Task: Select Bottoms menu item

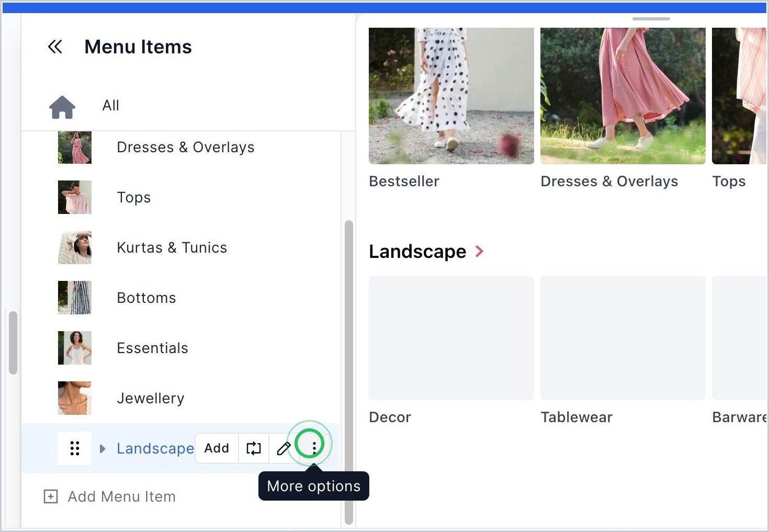Action: tap(146, 298)
